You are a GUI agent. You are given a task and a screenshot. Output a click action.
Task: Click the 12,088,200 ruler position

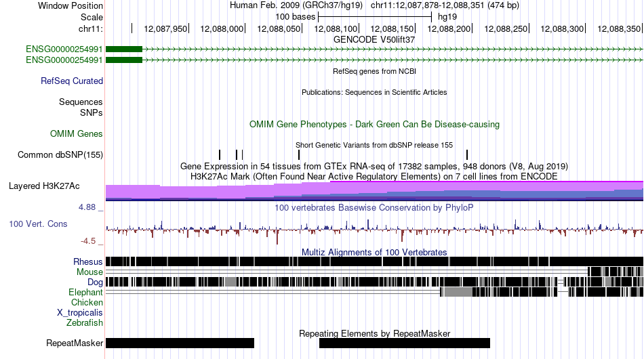pyautogui.click(x=449, y=28)
